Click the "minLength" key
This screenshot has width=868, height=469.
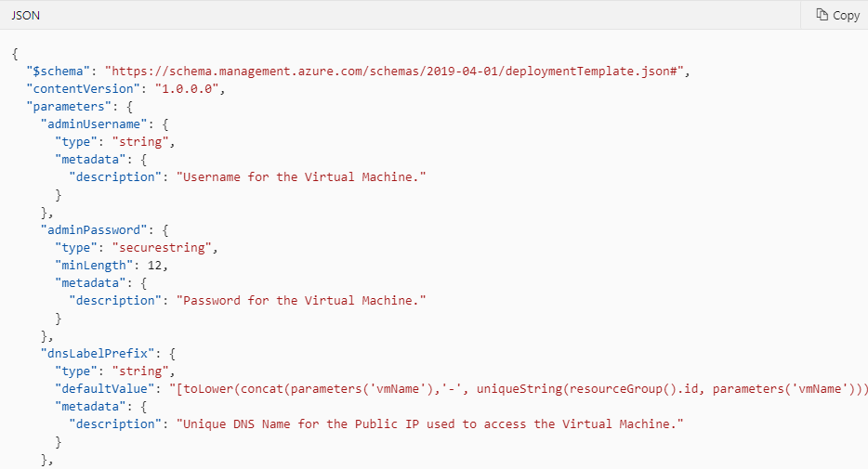(x=94, y=266)
